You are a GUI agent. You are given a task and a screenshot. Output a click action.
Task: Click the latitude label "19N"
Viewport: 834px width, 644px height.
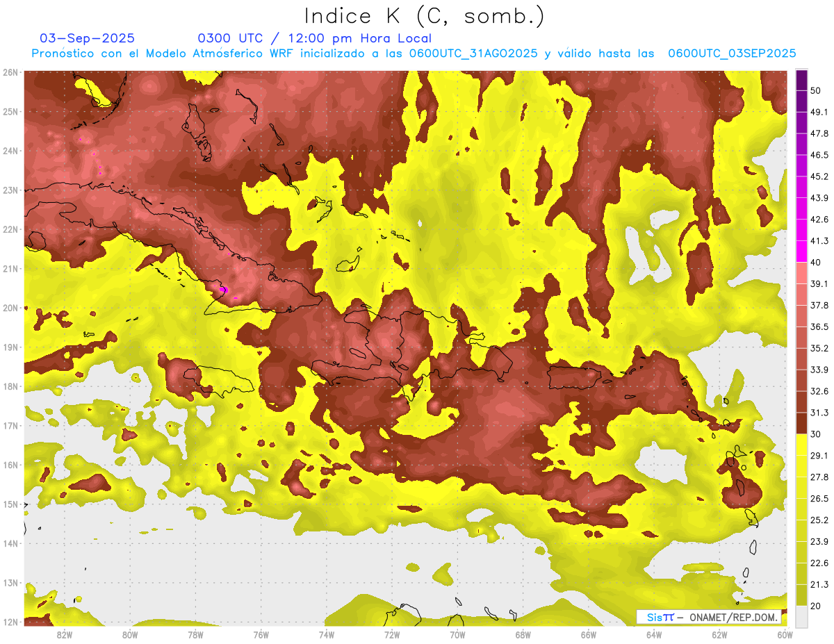point(10,347)
